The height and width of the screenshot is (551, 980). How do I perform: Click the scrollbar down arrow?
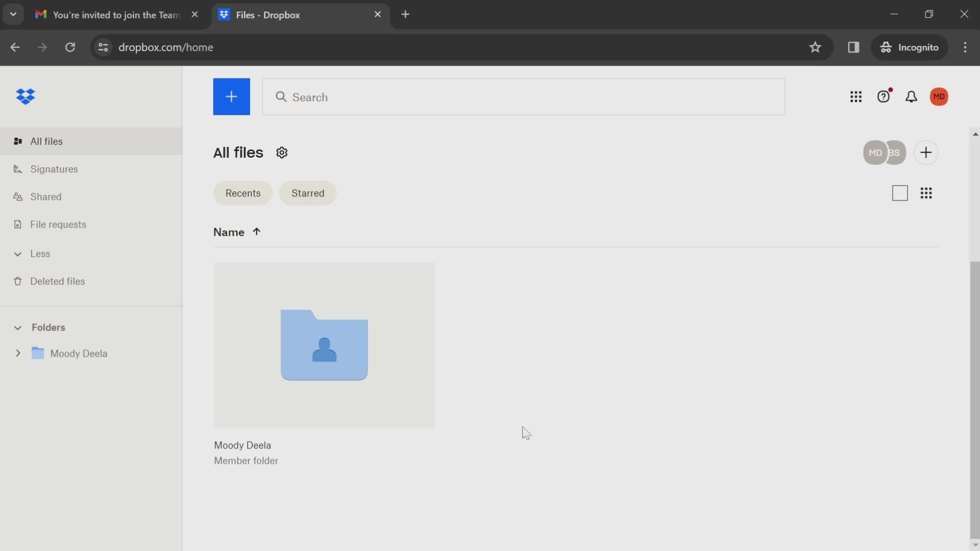(x=975, y=545)
